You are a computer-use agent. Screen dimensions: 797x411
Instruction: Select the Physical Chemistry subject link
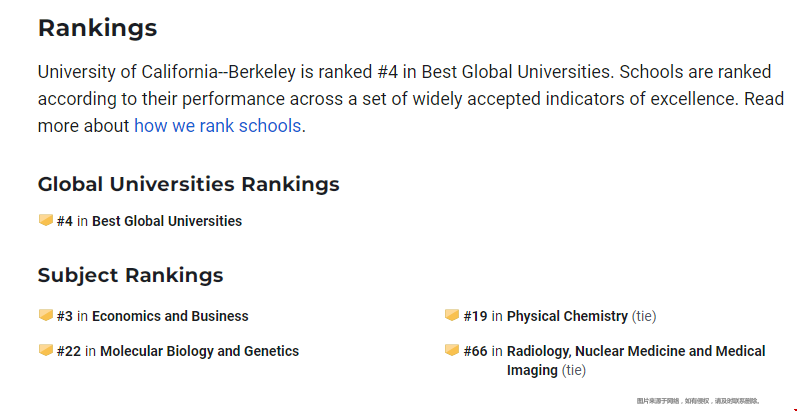click(x=567, y=316)
